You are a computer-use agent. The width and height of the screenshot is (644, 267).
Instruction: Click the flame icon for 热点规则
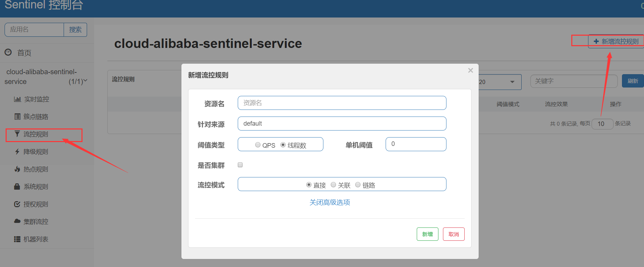[x=17, y=169]
